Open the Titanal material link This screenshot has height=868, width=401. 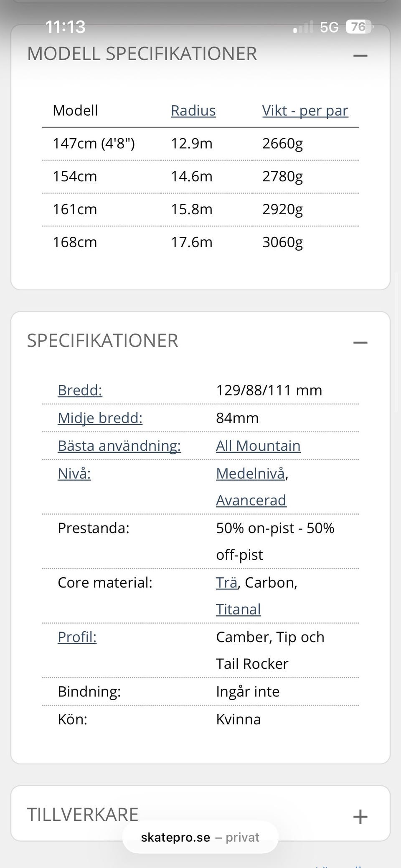pyautogui.click(x=238, y=609)
